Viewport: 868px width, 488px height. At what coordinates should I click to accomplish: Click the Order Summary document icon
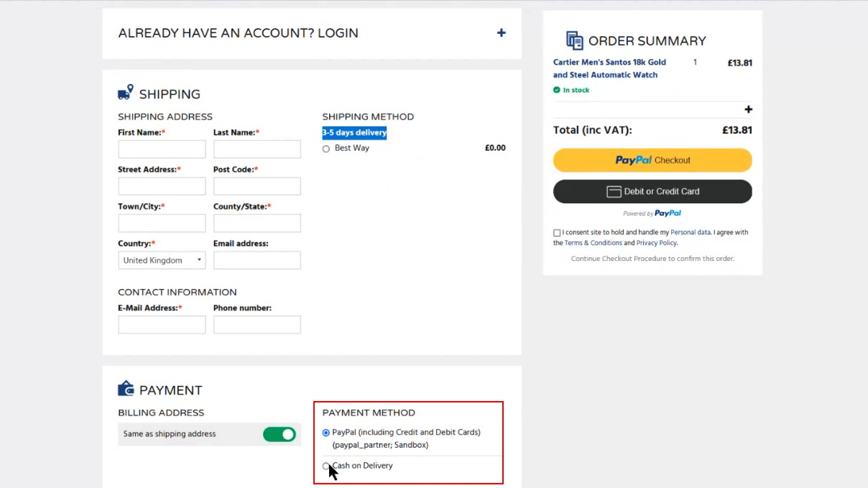(574, 40)
